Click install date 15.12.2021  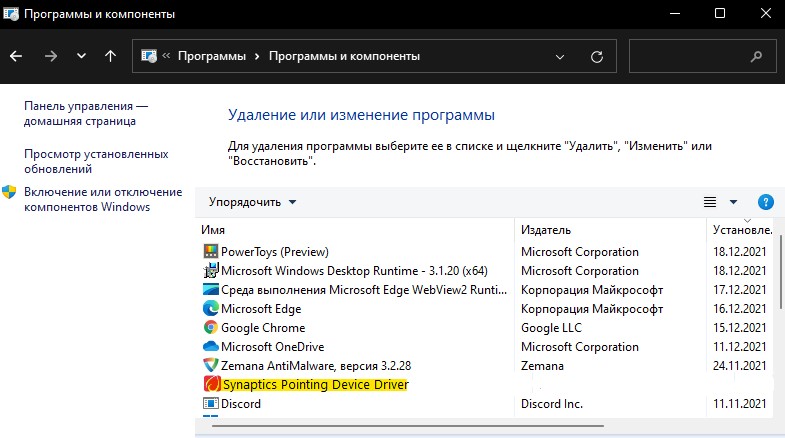pyautogui.click(x=739, y=328)
